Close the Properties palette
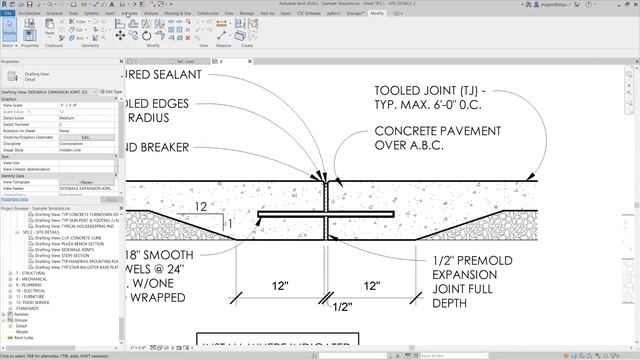This screenshot has height=360, width=640. [121, 61]
